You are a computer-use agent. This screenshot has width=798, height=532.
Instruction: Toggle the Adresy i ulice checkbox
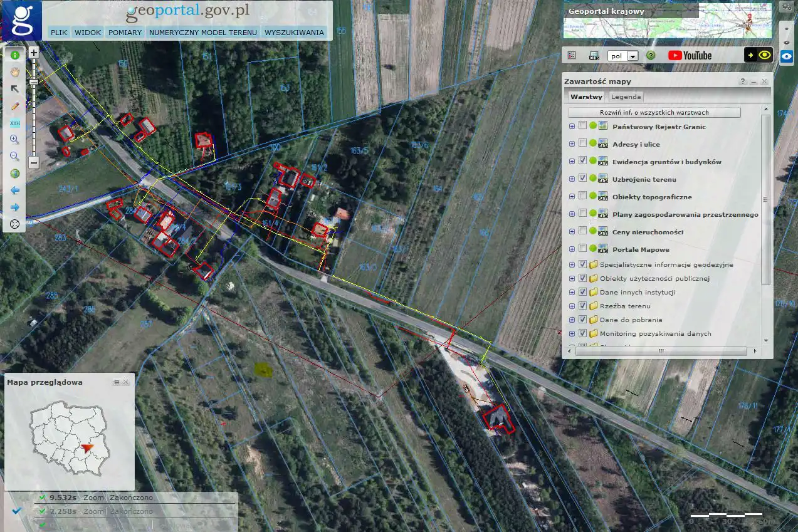pos(582,143)
